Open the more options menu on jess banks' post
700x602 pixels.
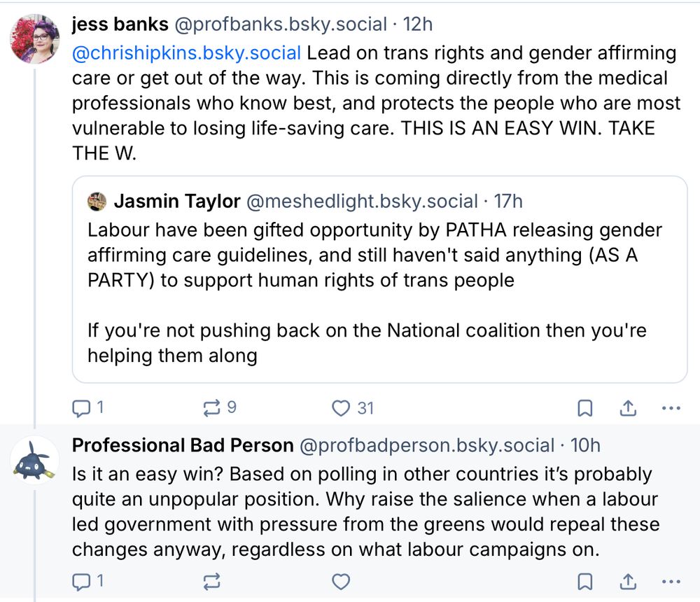pyautogui.click(x=671, y=407)
